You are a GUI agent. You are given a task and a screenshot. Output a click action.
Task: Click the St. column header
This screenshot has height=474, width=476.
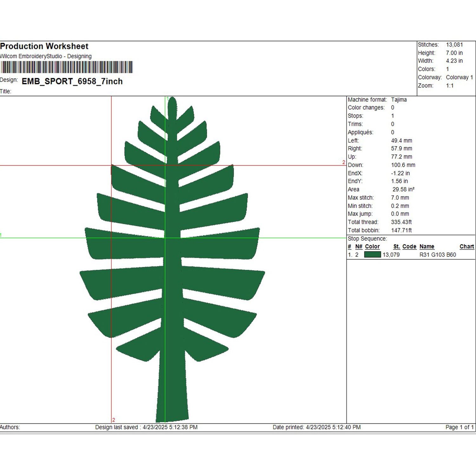(x=397, y=246)
